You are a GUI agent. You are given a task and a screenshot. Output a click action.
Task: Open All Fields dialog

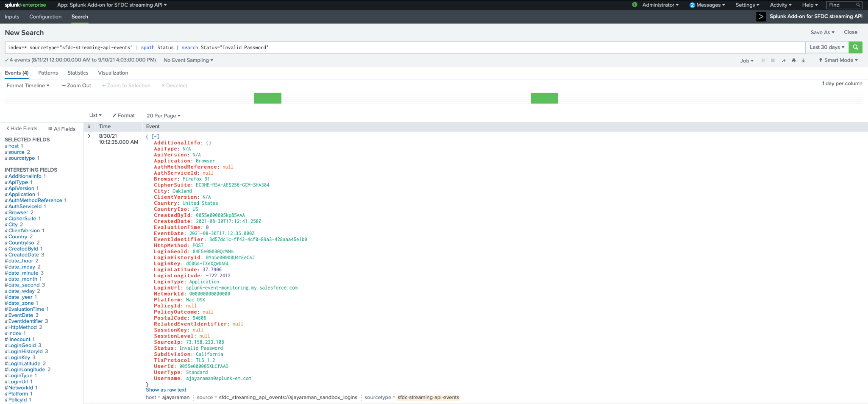tap(62, 129)
